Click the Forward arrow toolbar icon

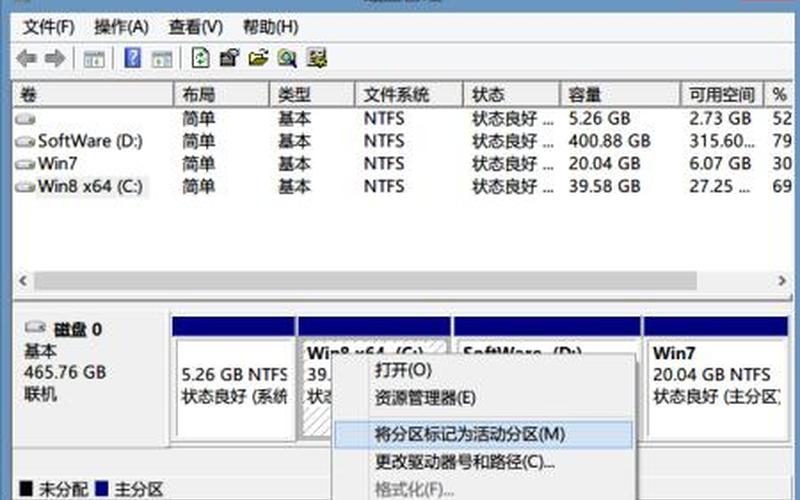click(x=55, y=58)
